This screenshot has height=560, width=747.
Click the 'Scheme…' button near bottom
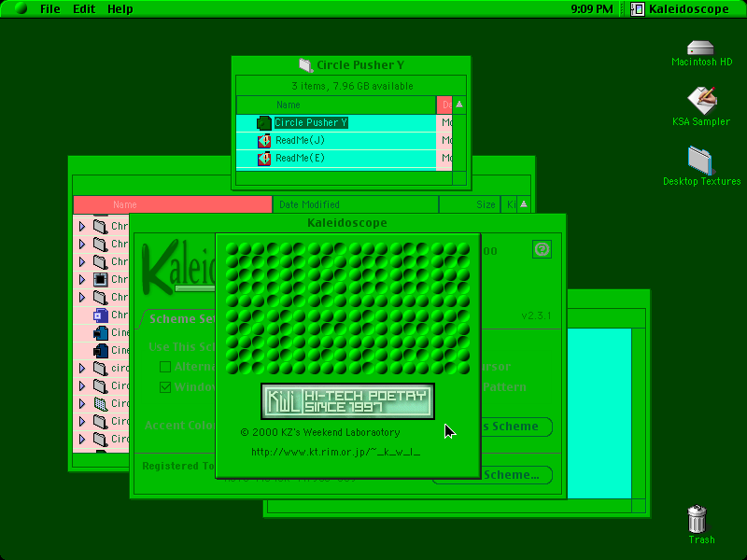[516, 475]
